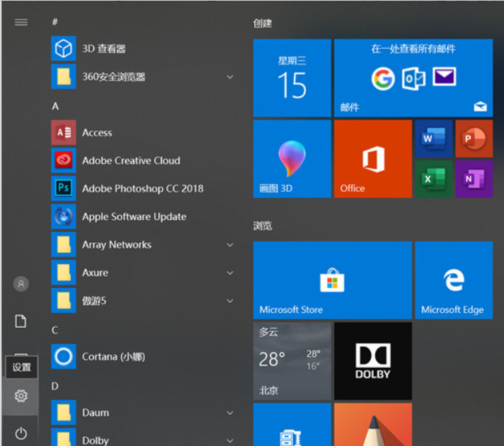This screenshot has width=504, height=446.
Task: Launch Microsoft Access from app list
Action: tap(97, 132)
